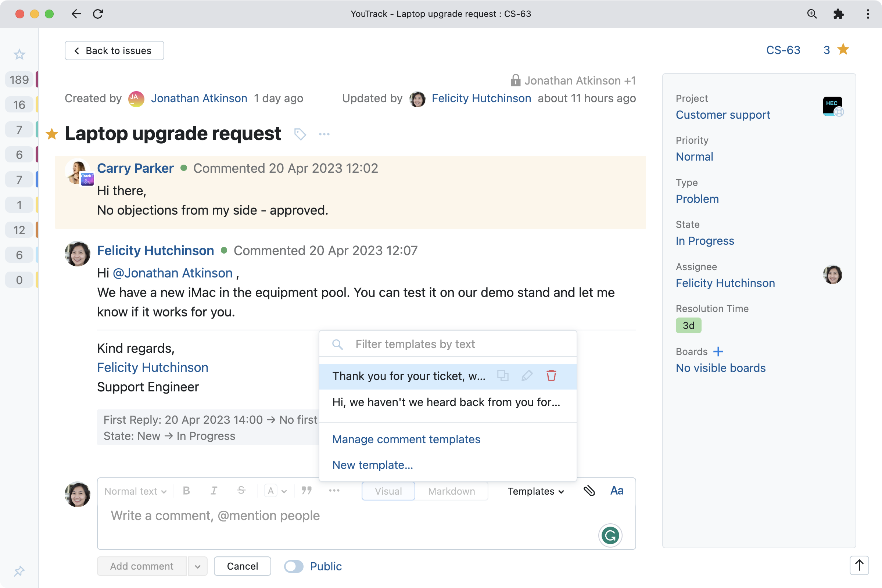This screenshot has width=882, height=588.
Task: Click the Grammarly icon in comment box
Action: point(610,535)
